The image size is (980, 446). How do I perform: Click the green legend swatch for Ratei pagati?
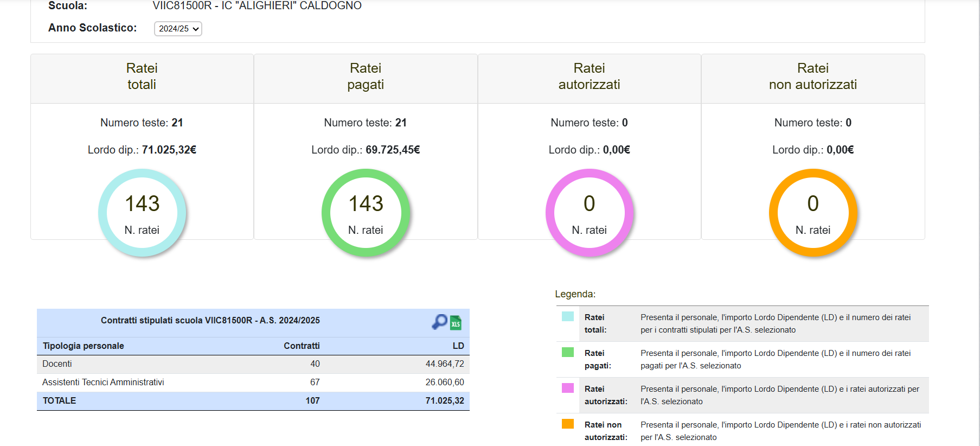(567, 353)
